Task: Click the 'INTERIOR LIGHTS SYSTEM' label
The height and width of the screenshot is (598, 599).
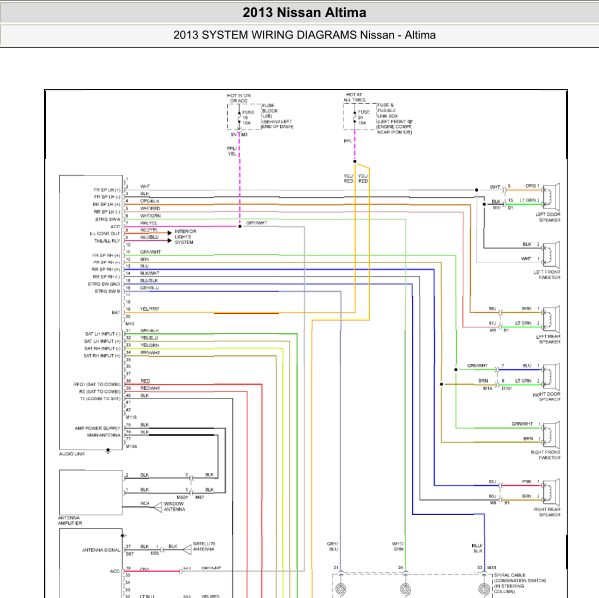Action: pos(185,237)
